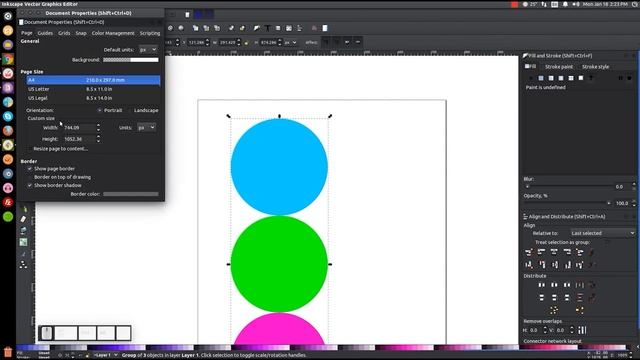
Task: Uncheck Show border shadow checkbox
Action: (x=29, y=185)
